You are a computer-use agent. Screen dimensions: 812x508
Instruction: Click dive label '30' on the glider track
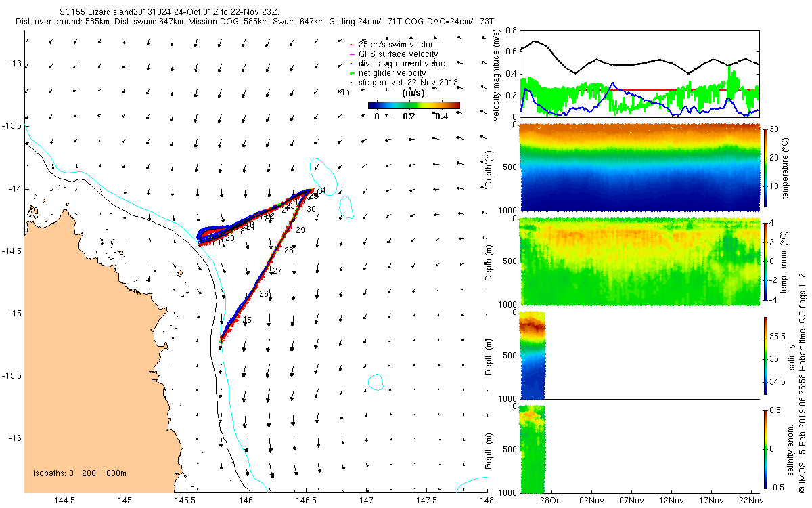click(311, 210)
